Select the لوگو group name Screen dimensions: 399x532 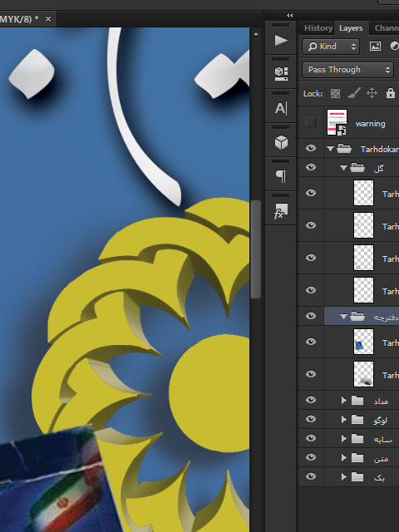[x=380, y=421]
